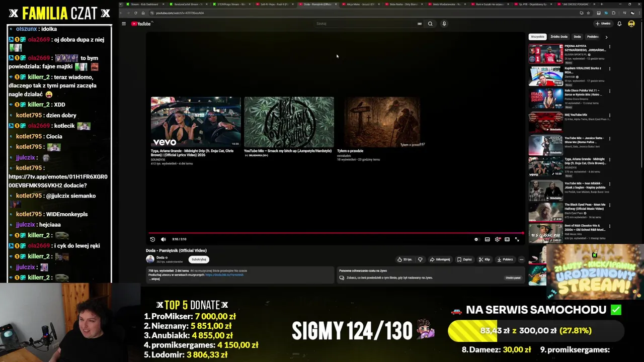Click the 7tv.app emote link in chat
The image size is (644, 362).
coord(58,181)
